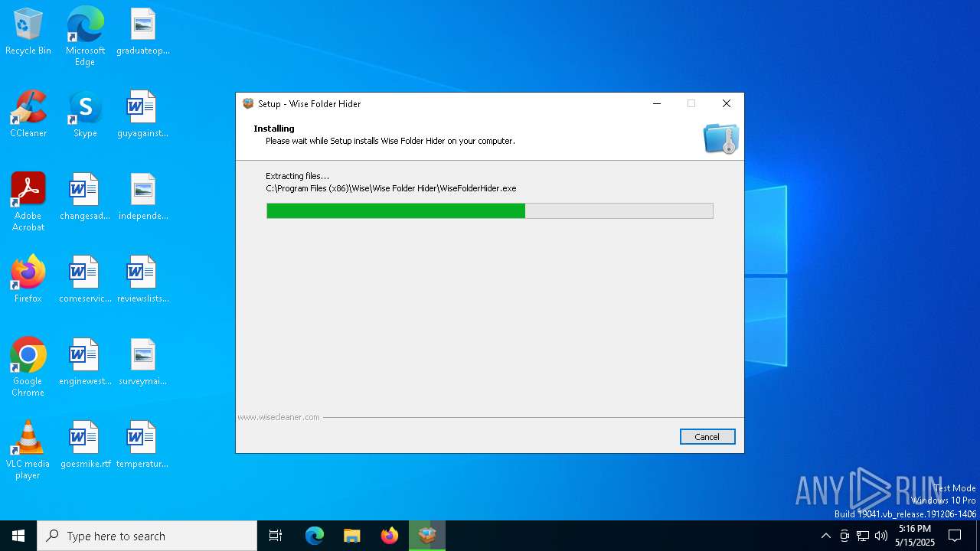Viewport: 980px width, 551px height.
Task: Select the independe... image file
Action: coord(143,197)
